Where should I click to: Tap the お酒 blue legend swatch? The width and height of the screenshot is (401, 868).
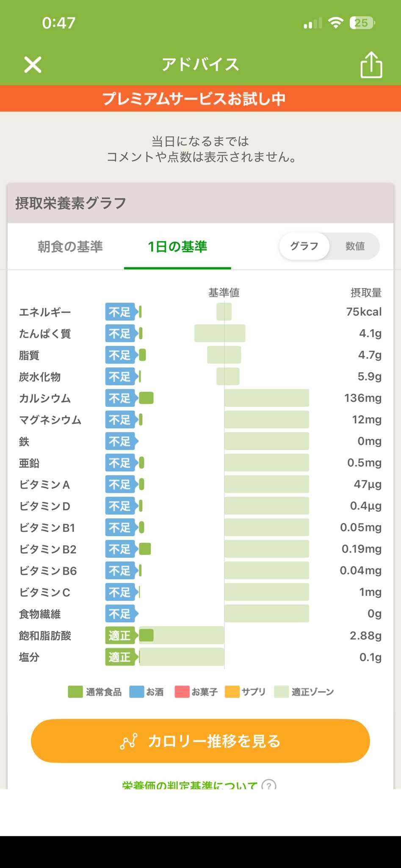[136, 692]
